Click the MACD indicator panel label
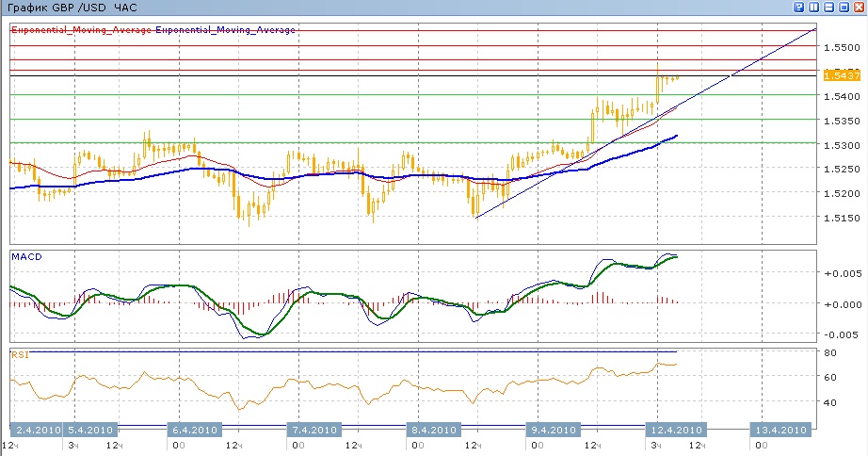This screenshot has width=868, height=456. [x=26, y=256]
